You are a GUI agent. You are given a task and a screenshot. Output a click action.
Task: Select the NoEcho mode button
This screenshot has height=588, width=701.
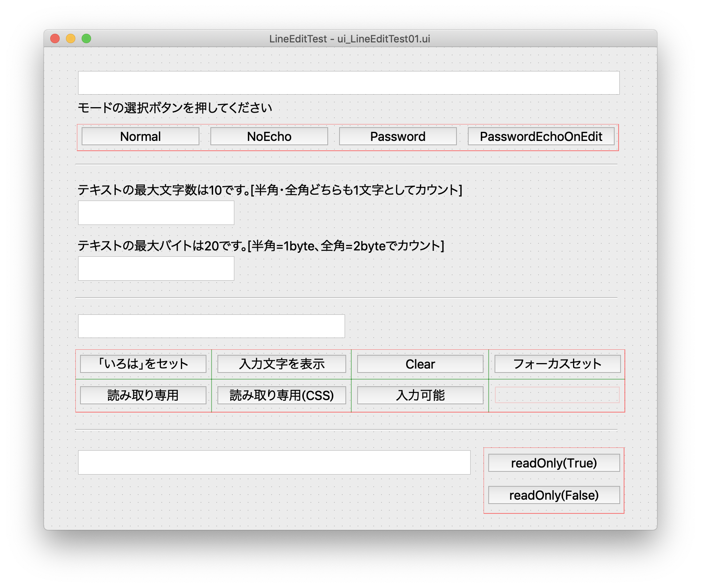point(269,136)
